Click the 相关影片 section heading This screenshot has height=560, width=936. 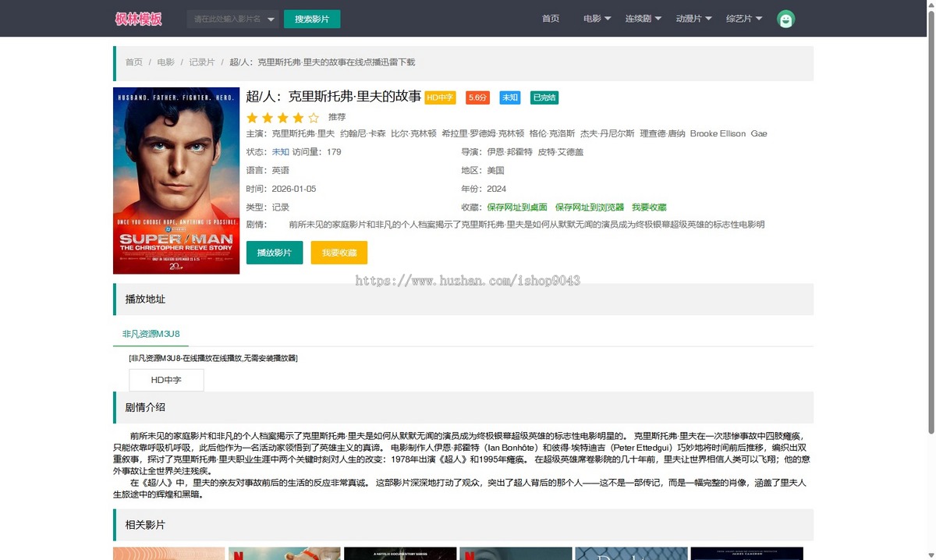(145, 525)
